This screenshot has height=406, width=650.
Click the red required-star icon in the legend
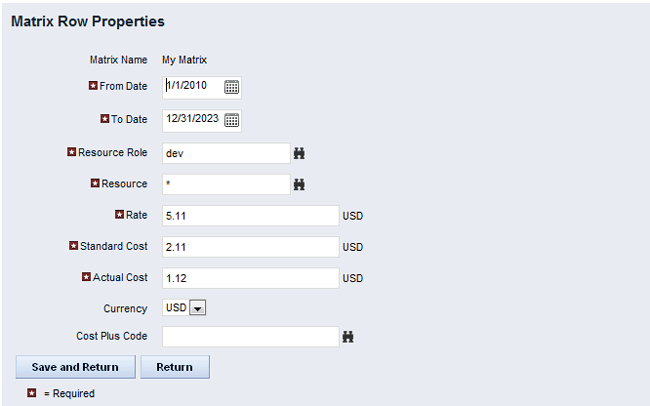point(32,393)
